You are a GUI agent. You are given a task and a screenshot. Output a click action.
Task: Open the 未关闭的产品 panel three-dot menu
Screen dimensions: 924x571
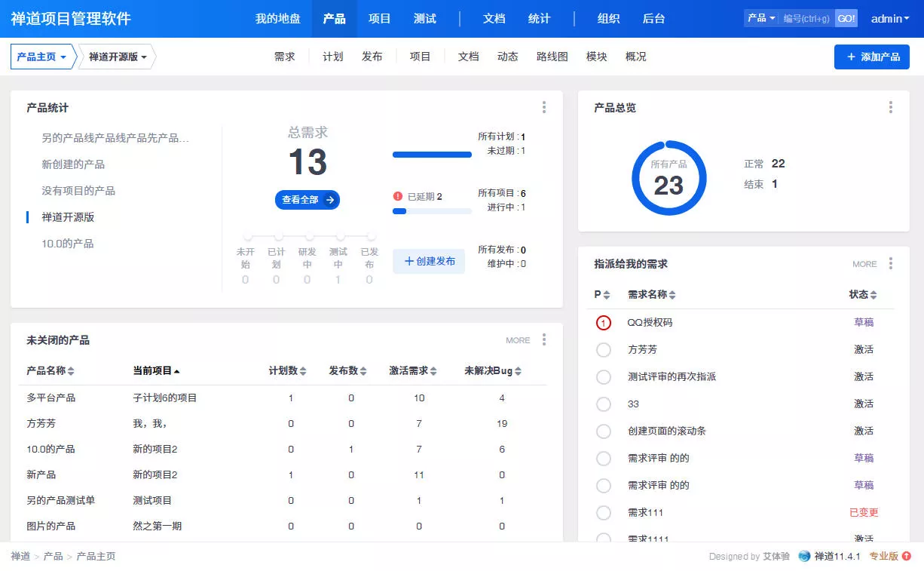tap(544, 340)
